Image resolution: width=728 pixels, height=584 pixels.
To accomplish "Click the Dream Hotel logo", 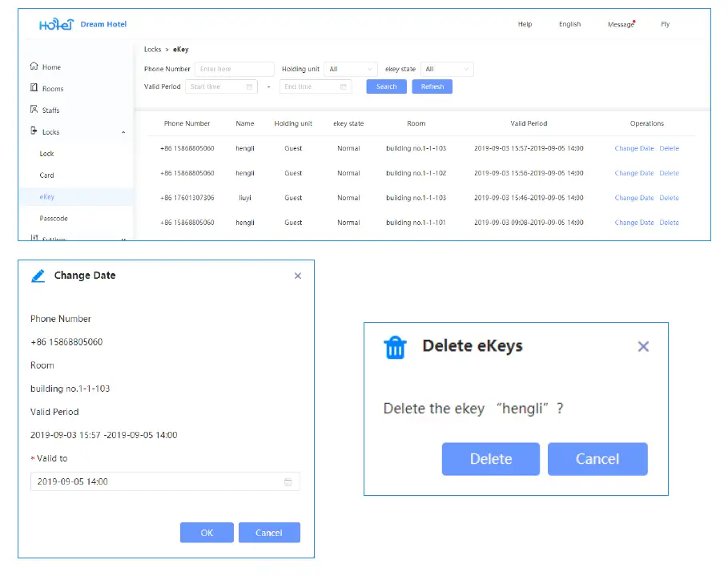I will click(x=57, y=25).
